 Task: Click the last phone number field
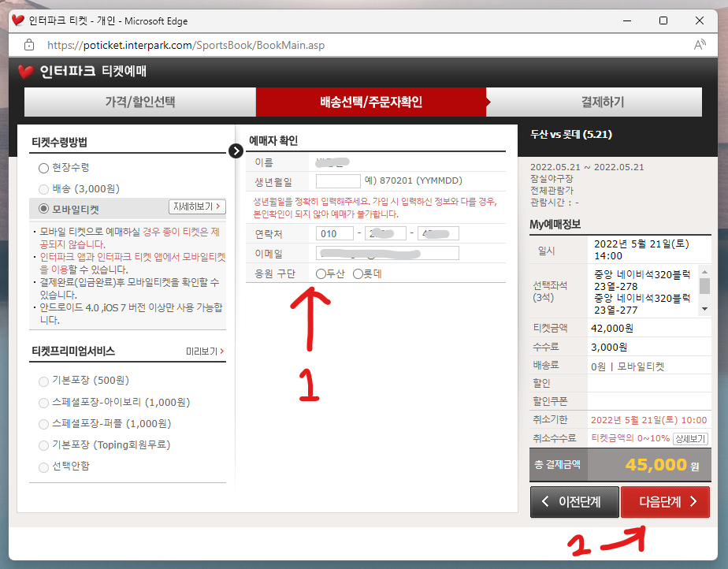pyautogui.click(x=438, y=233)
